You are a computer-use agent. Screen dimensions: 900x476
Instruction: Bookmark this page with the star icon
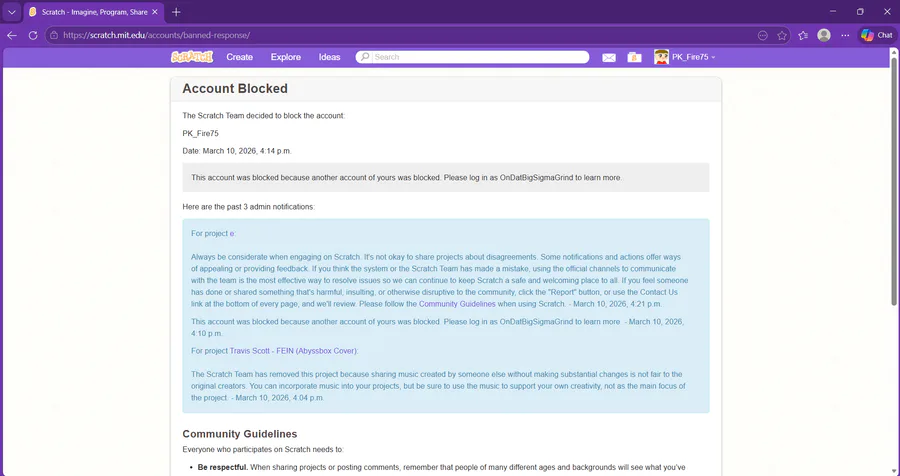[x=782, y=36]
